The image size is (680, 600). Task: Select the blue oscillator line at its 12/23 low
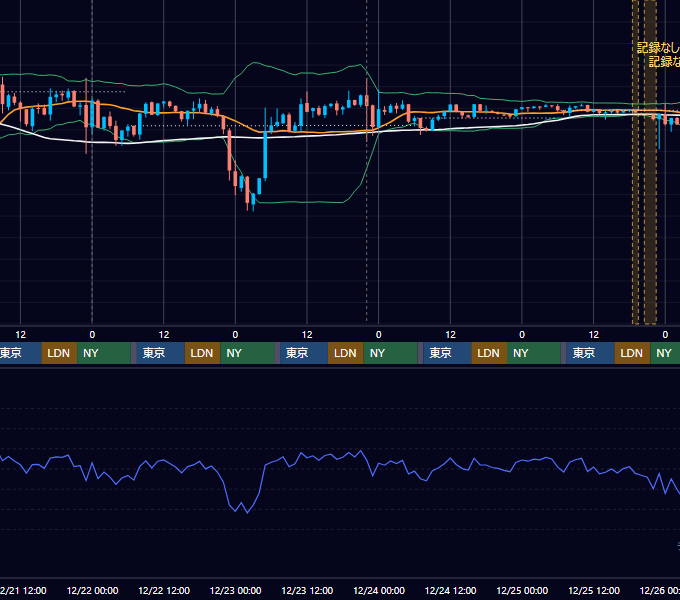pyautogui.click(x=247, y=512)
